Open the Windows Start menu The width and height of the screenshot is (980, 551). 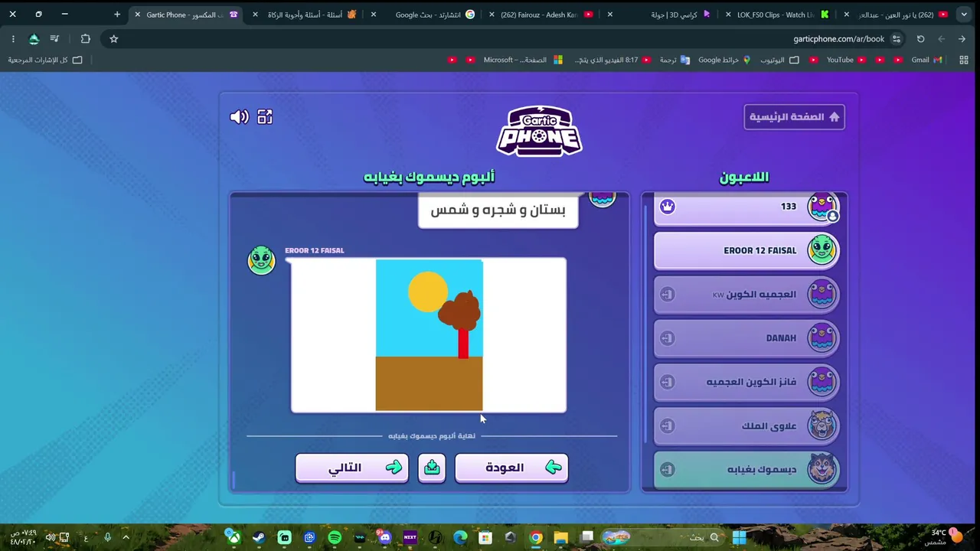point(739,537)
